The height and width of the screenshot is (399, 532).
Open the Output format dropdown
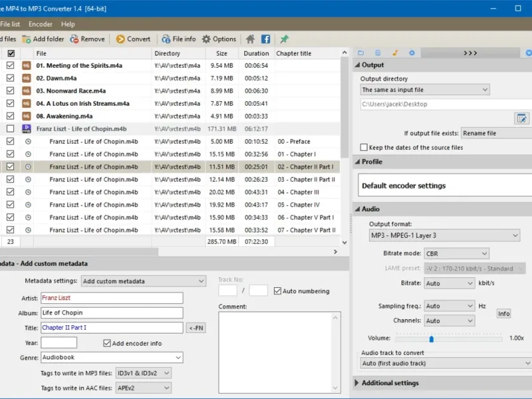click(x=444, y=235)
